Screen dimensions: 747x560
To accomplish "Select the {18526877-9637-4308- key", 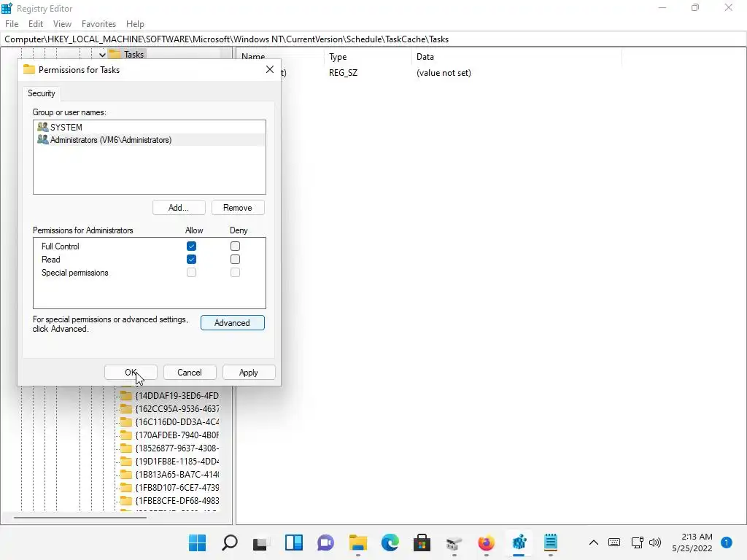I will point(177,448).
